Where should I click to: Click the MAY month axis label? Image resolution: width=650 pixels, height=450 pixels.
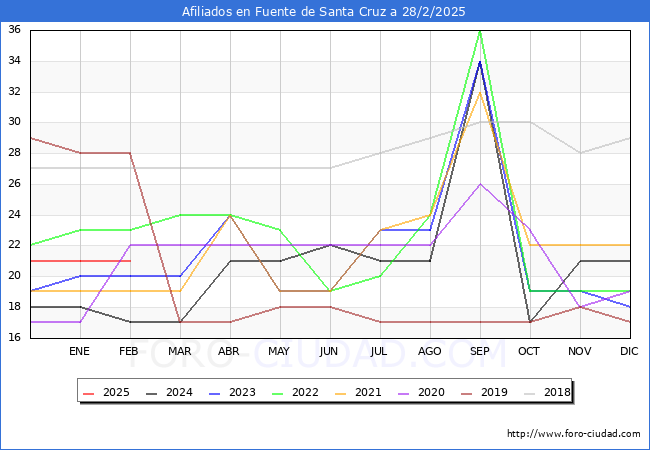coord(279,351)
